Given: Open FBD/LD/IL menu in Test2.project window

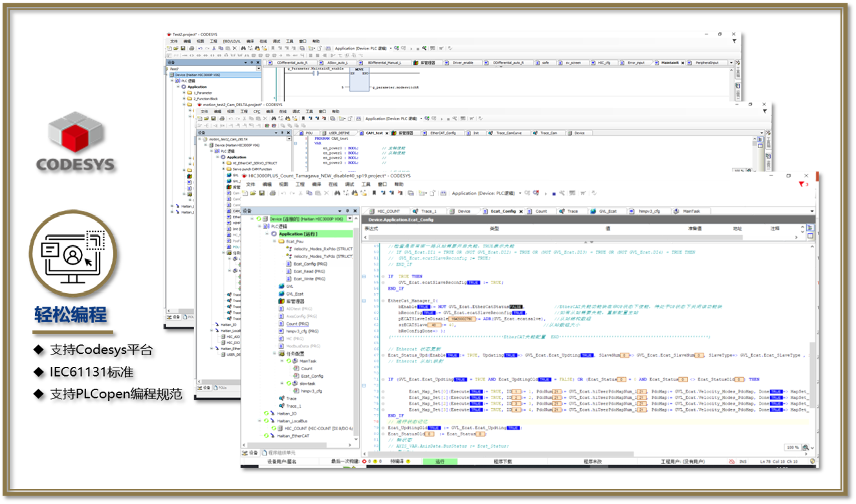Looking at the screenshot, I should 231,41.
